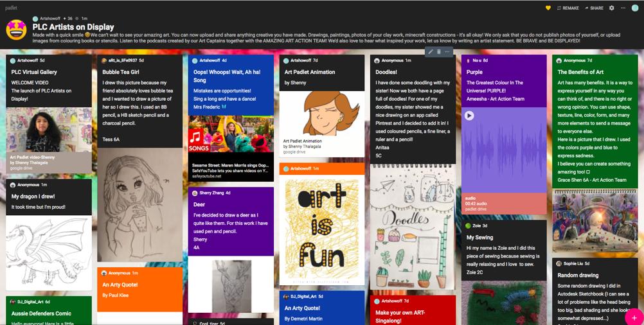
Task: Click Anonymous avatar on Benefits of Art post
Action: click(x=559, y=61)
